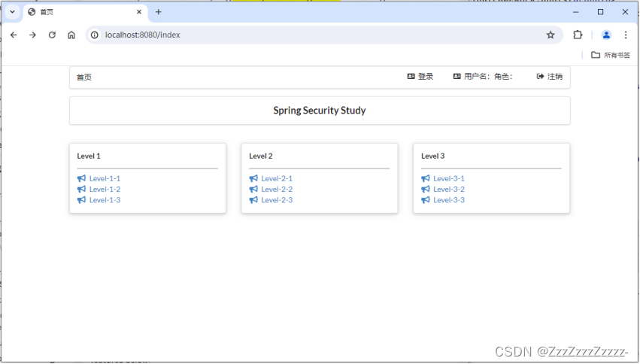Select the 首页 browser tab
This screenshot has height=364, width=640.
tap(85, 12)
